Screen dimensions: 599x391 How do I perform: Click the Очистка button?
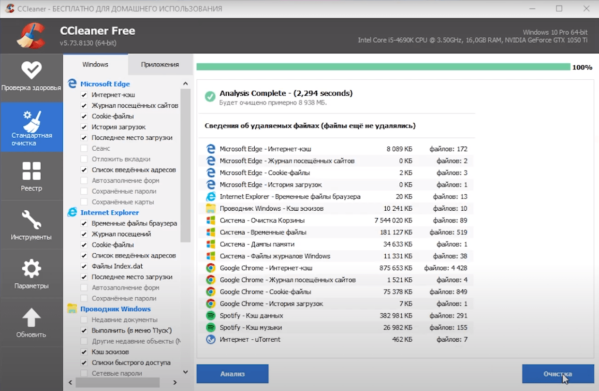tap(558, 373)
